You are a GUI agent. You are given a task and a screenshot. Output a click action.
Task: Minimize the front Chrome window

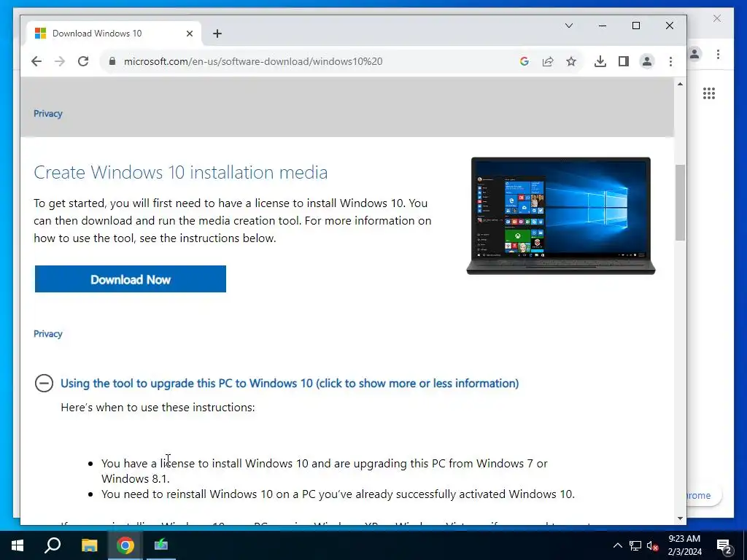603,26
